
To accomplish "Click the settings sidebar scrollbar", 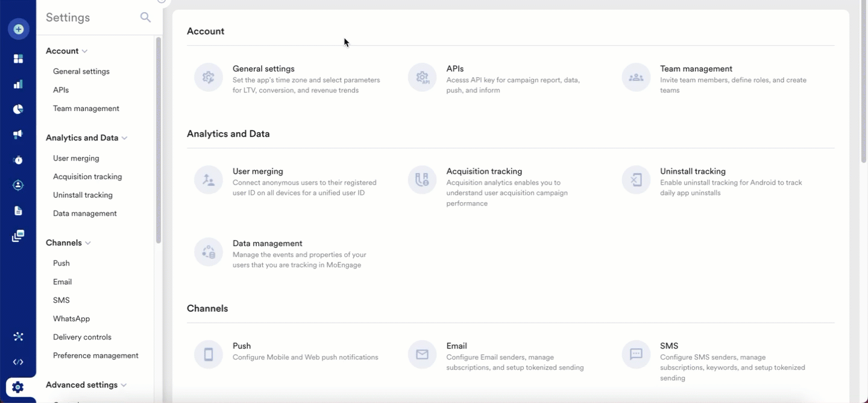I will [159, 139].
